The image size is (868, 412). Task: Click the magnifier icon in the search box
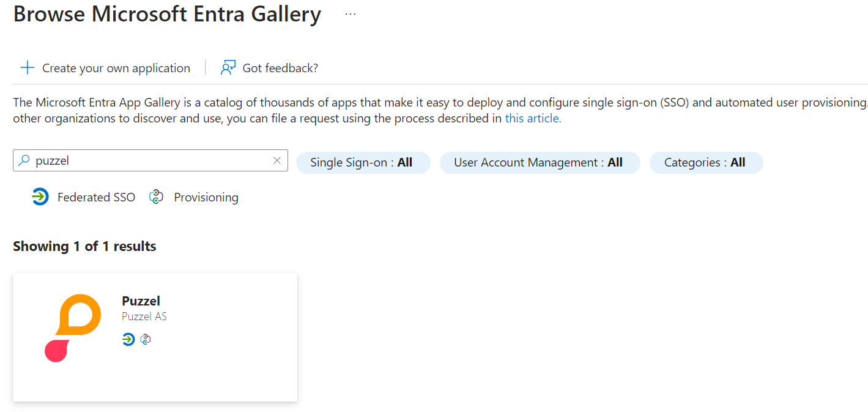coord(24,160)
